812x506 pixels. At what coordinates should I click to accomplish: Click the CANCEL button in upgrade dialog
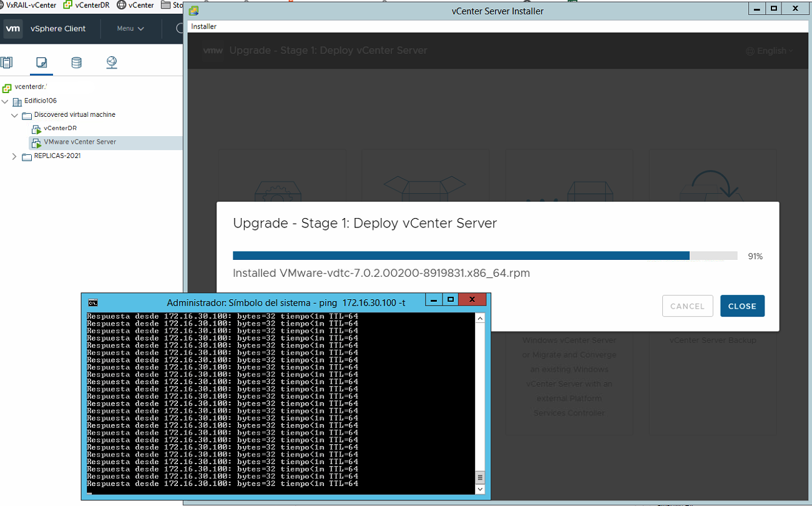tap(687, 306)
